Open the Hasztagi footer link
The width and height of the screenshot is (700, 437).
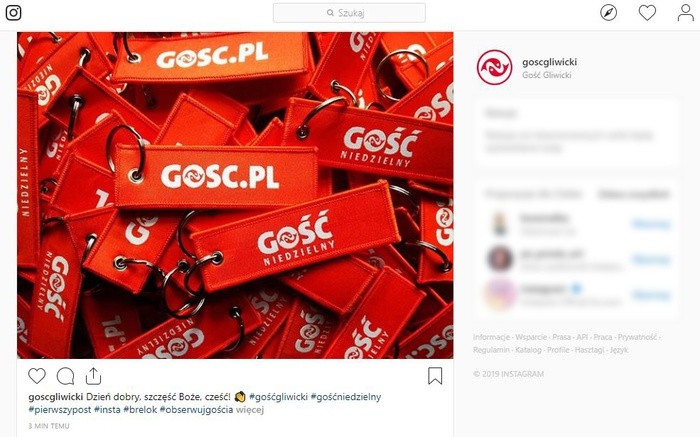click(x=589, y=350)
